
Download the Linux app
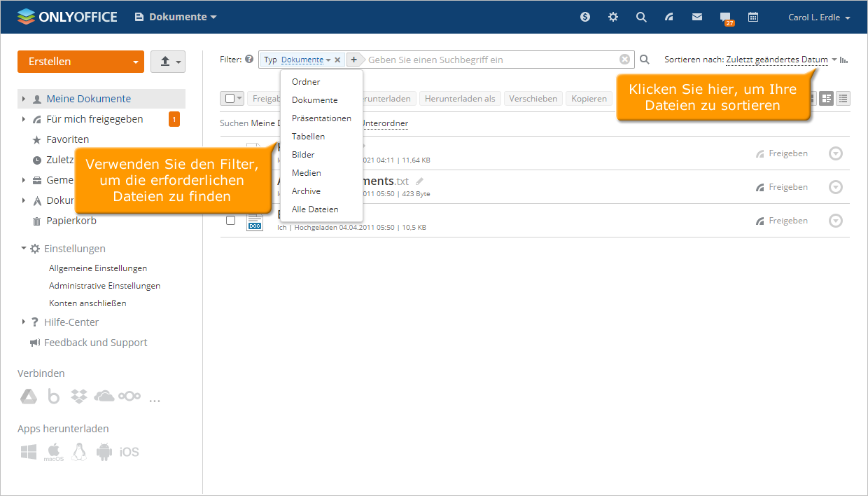click(x=79, y=453)
